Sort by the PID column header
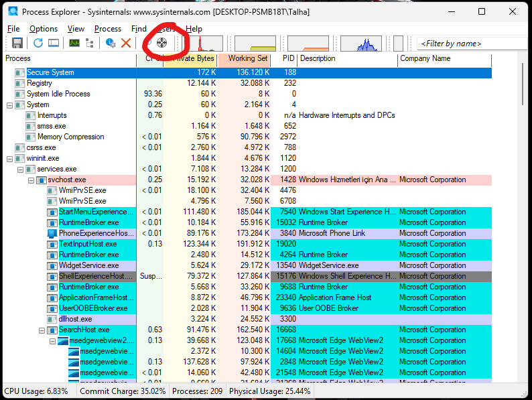Image resolution: width=532 pixels, height=400 pixels. (284, 58)
